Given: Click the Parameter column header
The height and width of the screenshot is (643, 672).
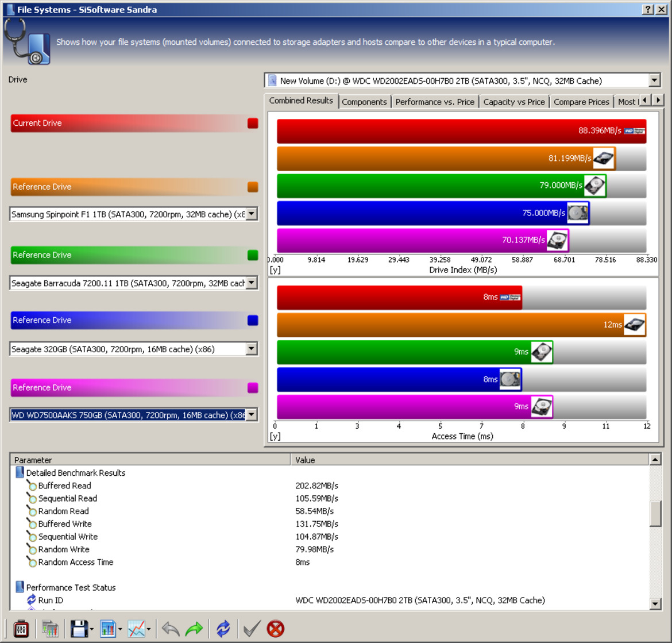Looking at the screenshot, I should pos(150,460).
